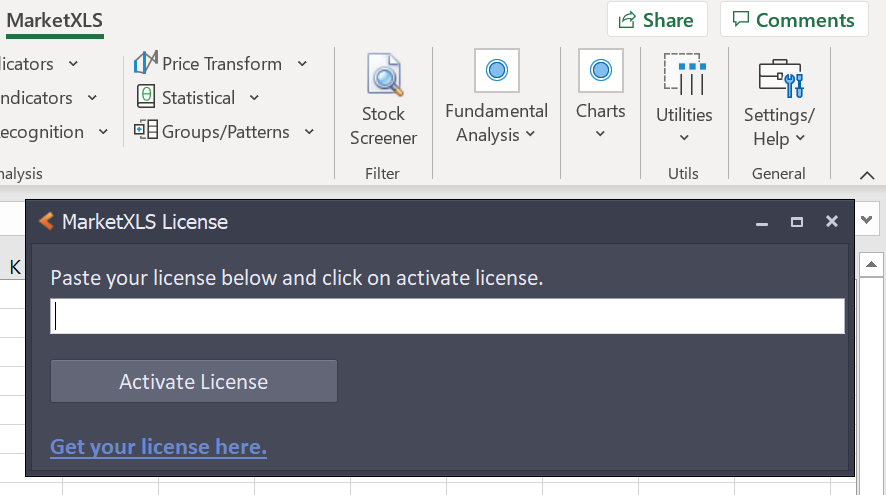Follow the Get your license here link

tap(158, 446)
